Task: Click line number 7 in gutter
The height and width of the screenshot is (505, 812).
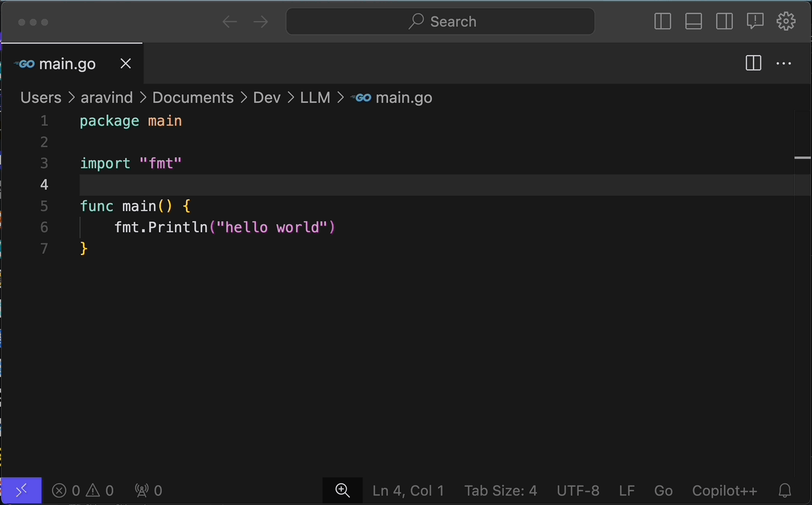Action: (44, 249)
